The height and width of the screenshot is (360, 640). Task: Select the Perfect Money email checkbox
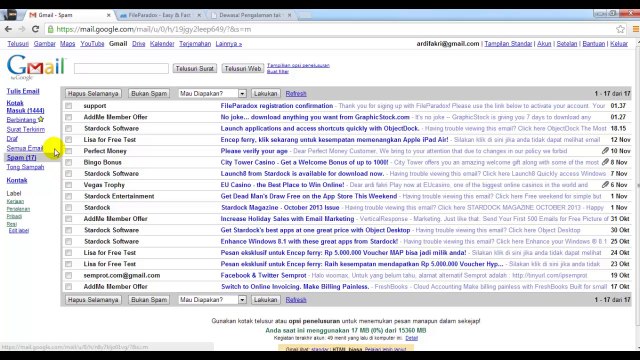click(x=69, y=151)
